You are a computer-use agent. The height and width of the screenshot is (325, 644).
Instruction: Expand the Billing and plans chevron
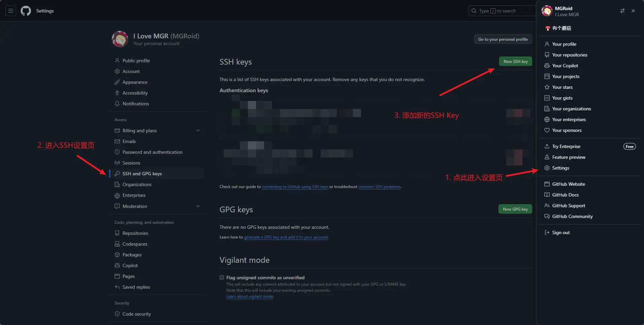[198, 131]
